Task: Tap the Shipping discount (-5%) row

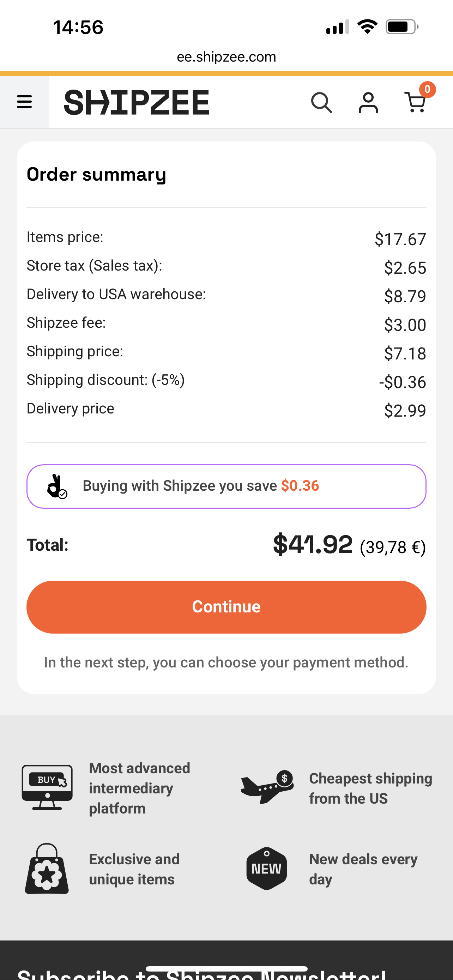Action: [x=226, y=381]
